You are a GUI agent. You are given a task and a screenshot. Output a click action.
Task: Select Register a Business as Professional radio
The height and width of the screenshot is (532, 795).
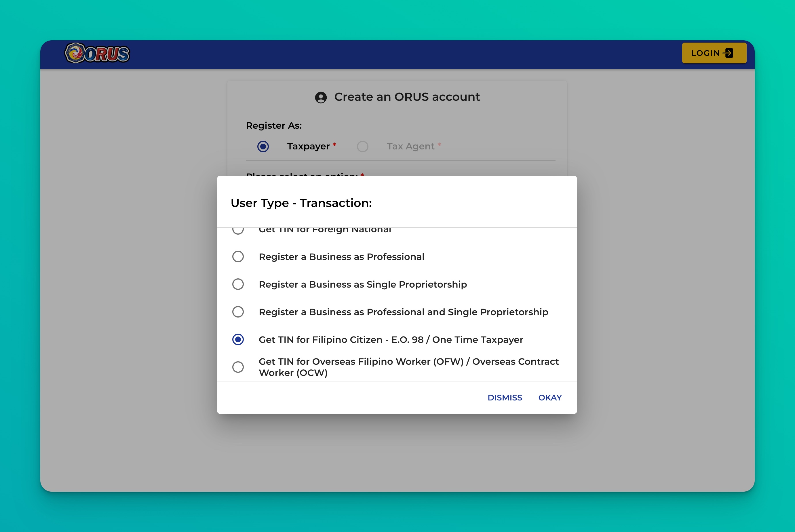[x=238, y=256]
